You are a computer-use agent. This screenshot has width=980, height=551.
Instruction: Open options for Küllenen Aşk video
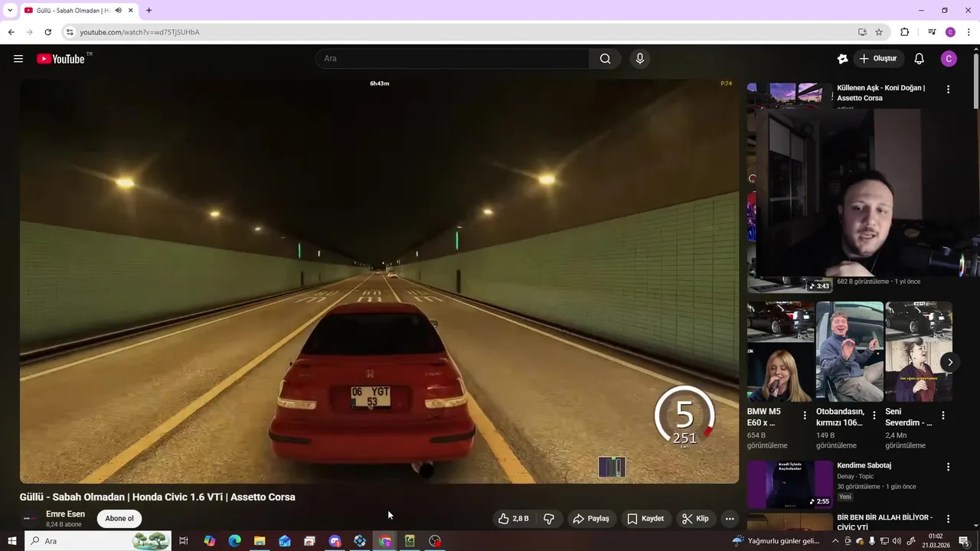[948, 90]
